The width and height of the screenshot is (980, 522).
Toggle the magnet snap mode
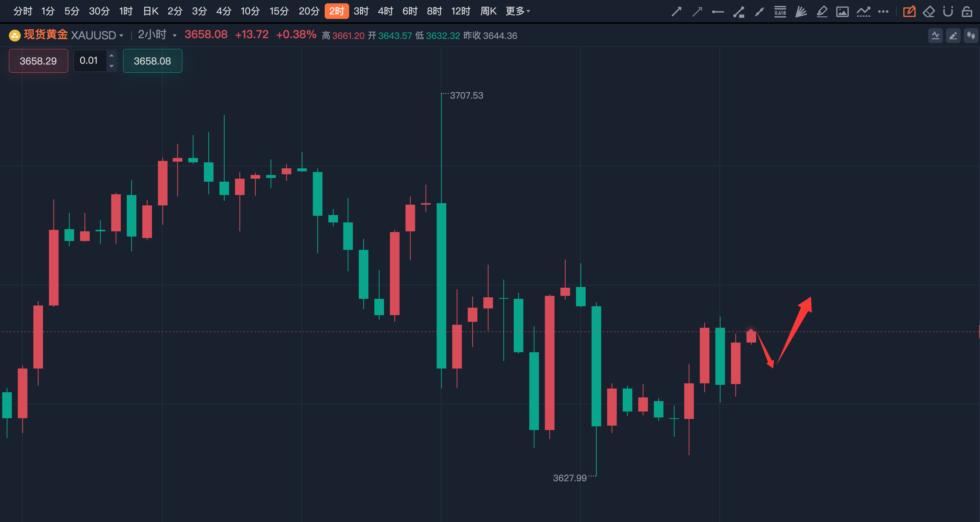point(948,12)
